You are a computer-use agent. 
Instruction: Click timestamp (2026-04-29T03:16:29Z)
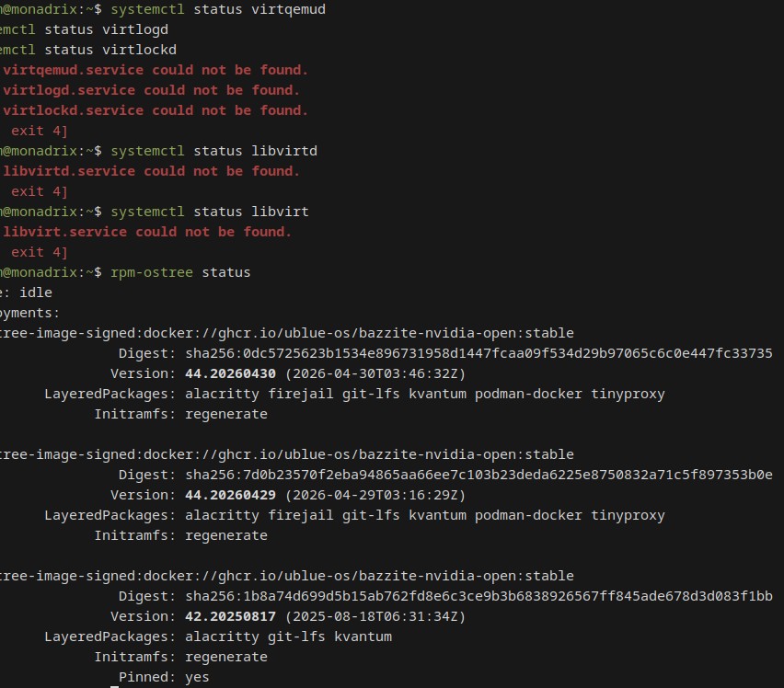point(375,495)
